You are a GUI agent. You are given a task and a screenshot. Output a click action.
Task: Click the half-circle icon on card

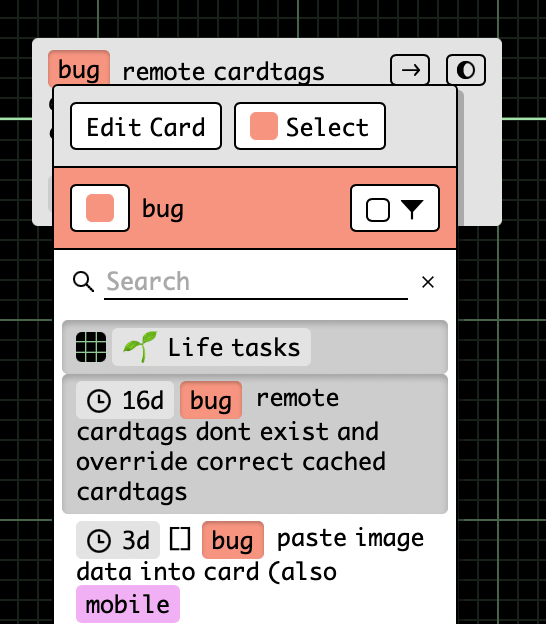click(466, 70)
